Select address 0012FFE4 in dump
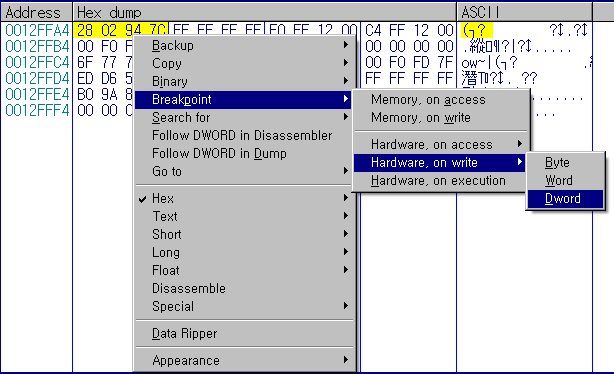The height and width of the screenshot is (374, 614). (37, 94)
